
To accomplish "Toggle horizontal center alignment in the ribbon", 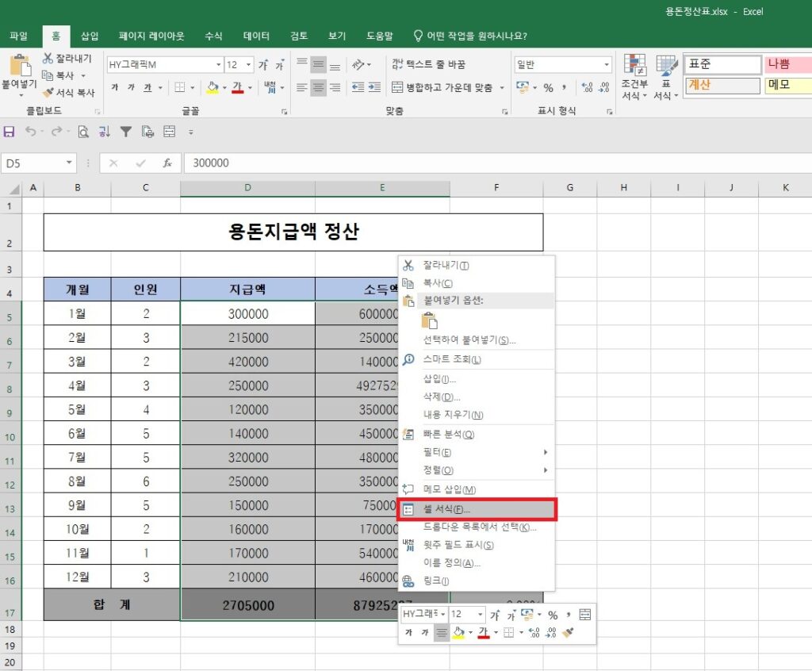I will 319,87.
